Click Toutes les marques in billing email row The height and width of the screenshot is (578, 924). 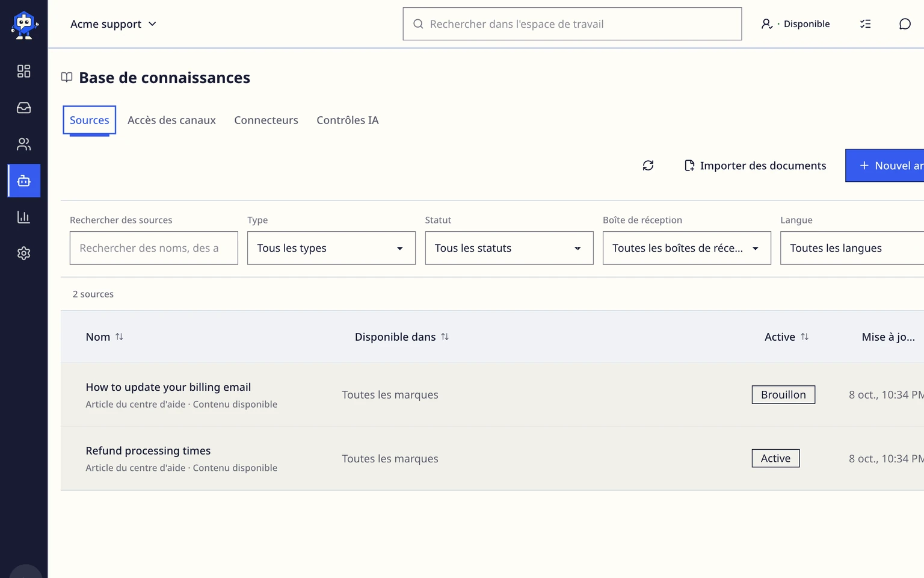pos(390,395)
